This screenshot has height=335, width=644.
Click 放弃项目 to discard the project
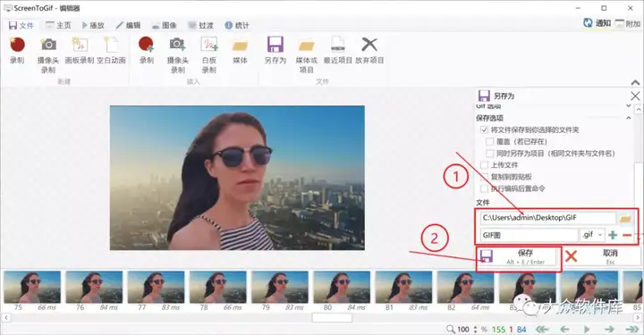[369, 50]
